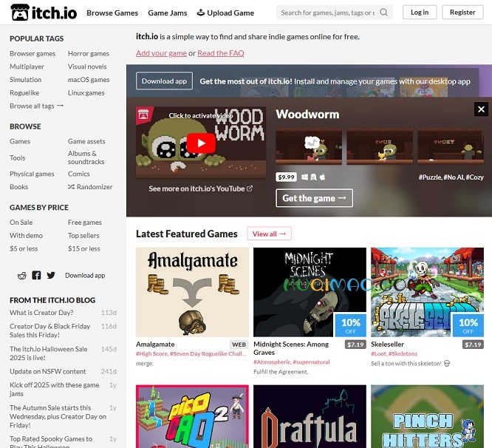The image size is (492, 448).
Task: Play the Woodworm YouTube video
Action: click(200, 143)
